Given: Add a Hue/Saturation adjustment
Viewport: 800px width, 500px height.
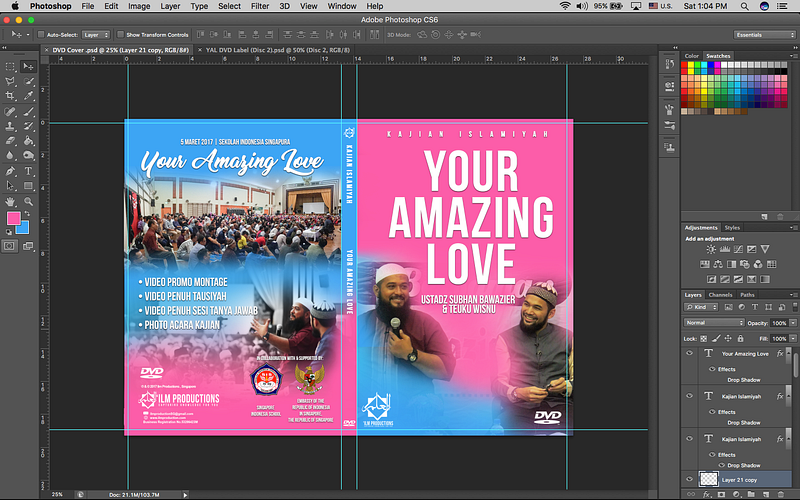Looking at the screenshot, I should (705, 264).
